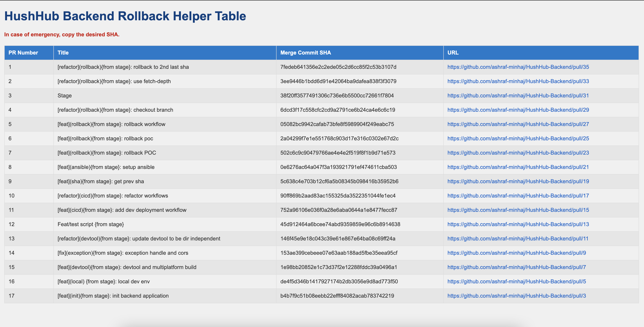
Task: Open the pull/5 GitHub link
Action: click(x=516, y=282)
